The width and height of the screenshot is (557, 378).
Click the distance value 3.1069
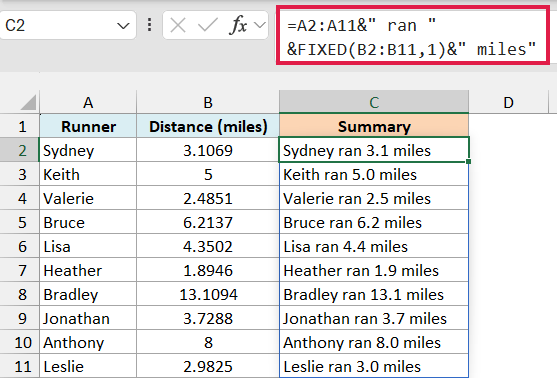pos(208,150)
